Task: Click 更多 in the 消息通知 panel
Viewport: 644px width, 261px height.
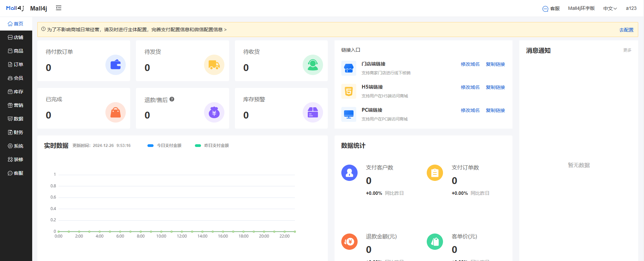Action: [x=627, y=50]
